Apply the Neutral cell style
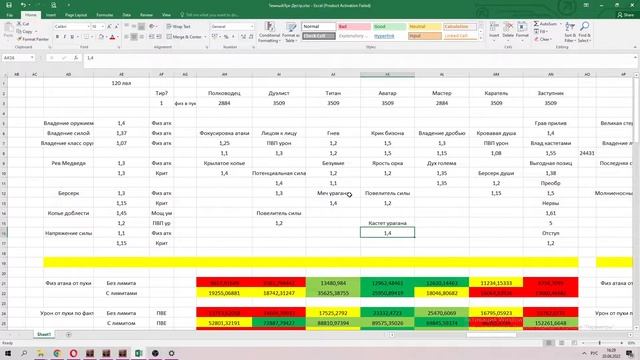640x360 pixels. (x=424, y=27)
